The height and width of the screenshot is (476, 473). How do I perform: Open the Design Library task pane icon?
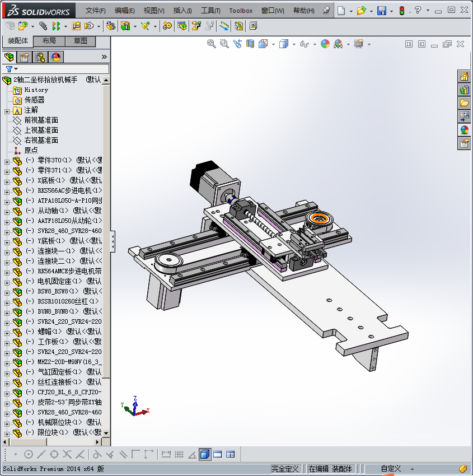coord(464,90)
